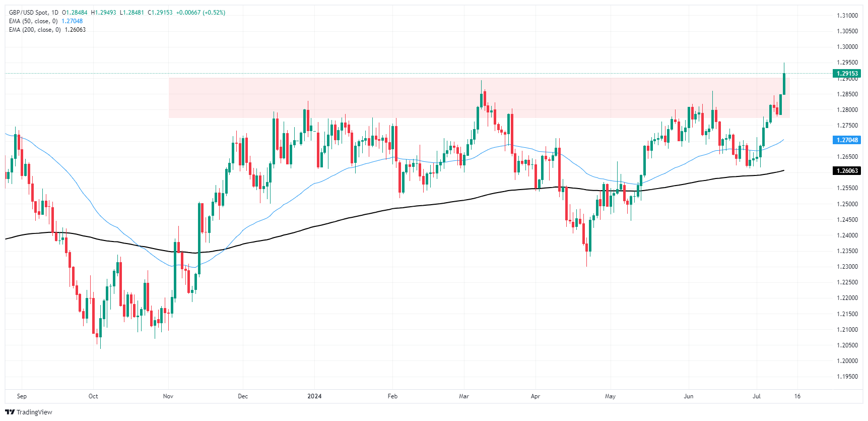868x421 pixels.
Task: Click the 1.19500 price axis label
Action: (847, 377)
